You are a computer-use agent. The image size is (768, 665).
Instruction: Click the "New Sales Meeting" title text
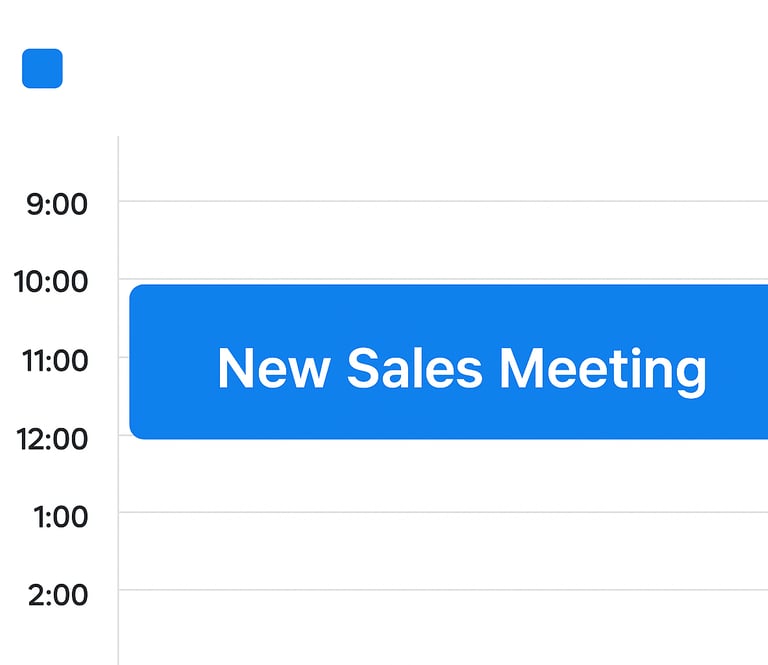click(461, 367)
